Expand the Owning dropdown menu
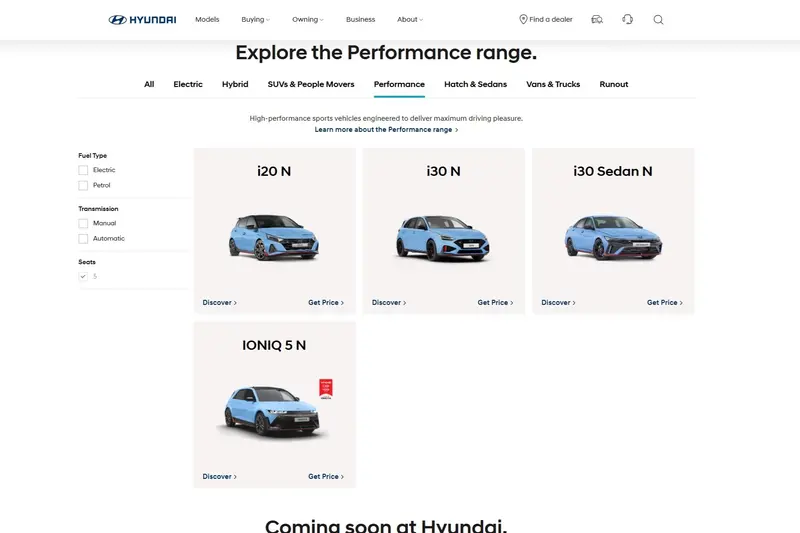 point(308,19)
